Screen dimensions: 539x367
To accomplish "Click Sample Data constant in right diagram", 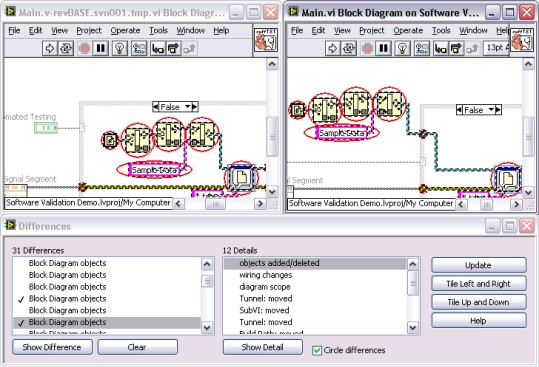I will (x=342, y=133).
